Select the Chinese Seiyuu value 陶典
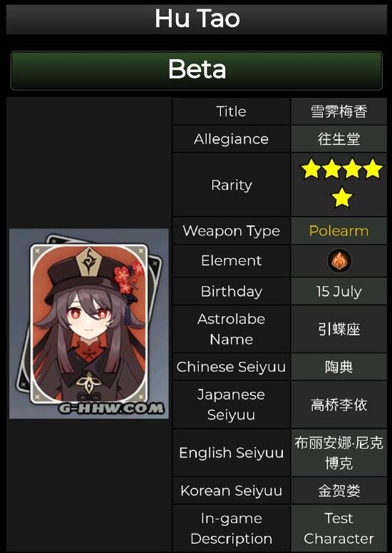 point(339,367)
